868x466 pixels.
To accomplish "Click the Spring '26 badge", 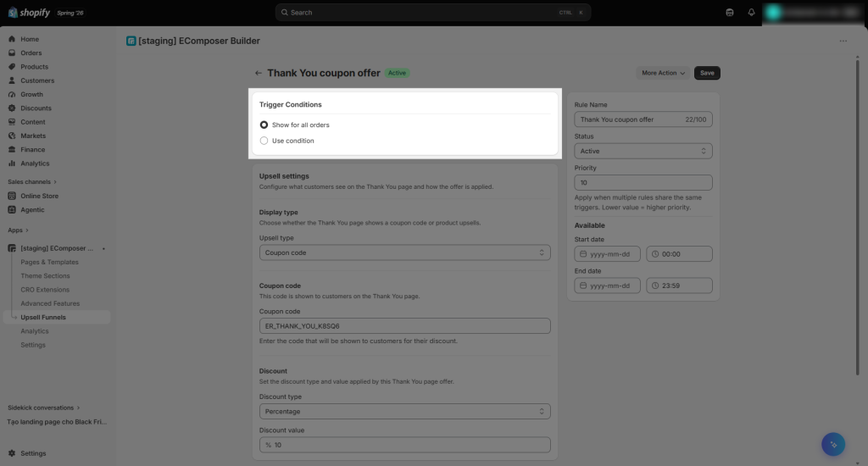I will pos(70,13).
